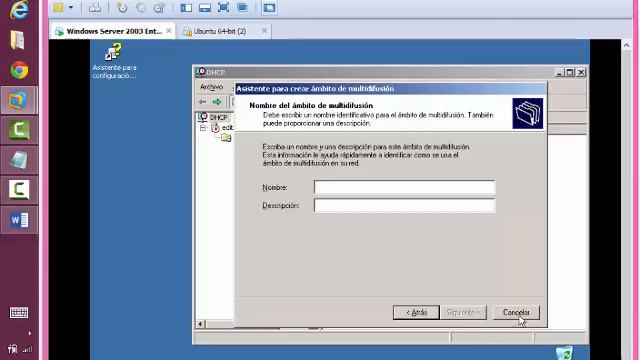This screenshot has width=640, height=360.
Task: Select the folder child node in tree
Action: click(x=226, y=138)
